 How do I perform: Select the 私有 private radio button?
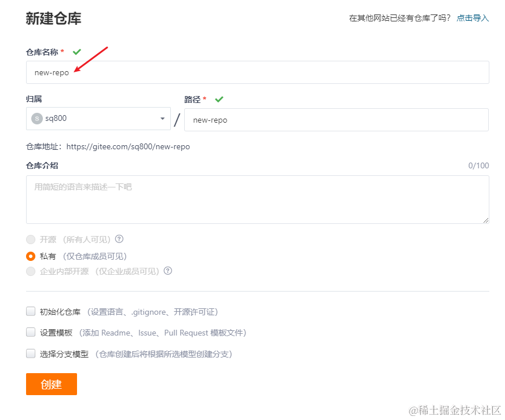(x=31, y=256)
